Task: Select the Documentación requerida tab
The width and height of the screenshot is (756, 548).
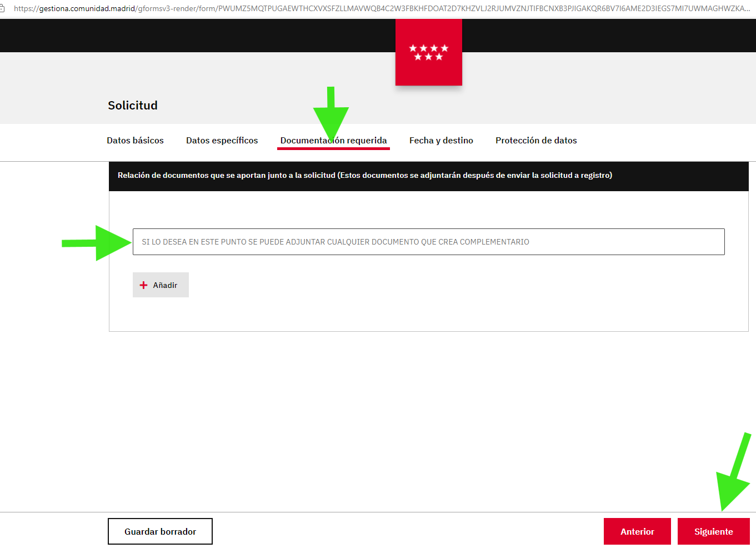Action: (333, 141)
